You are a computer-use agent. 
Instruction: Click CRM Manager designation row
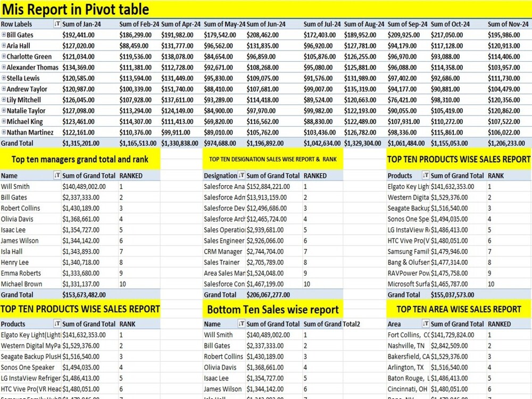(x=223, y=252)
